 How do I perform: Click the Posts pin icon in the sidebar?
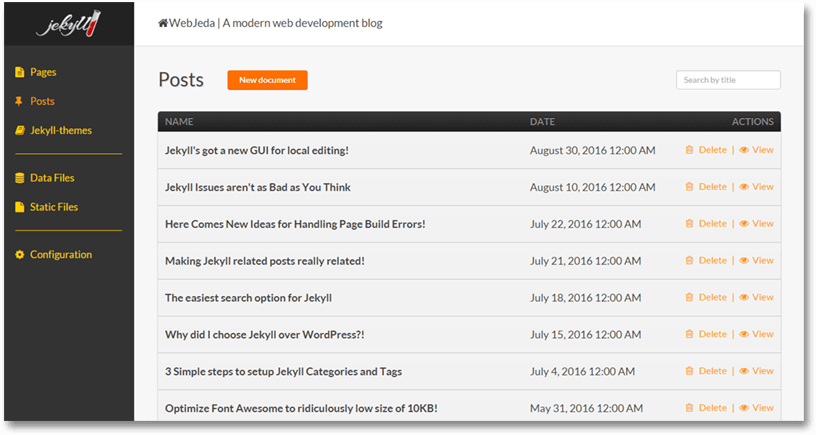click(19, 101)
